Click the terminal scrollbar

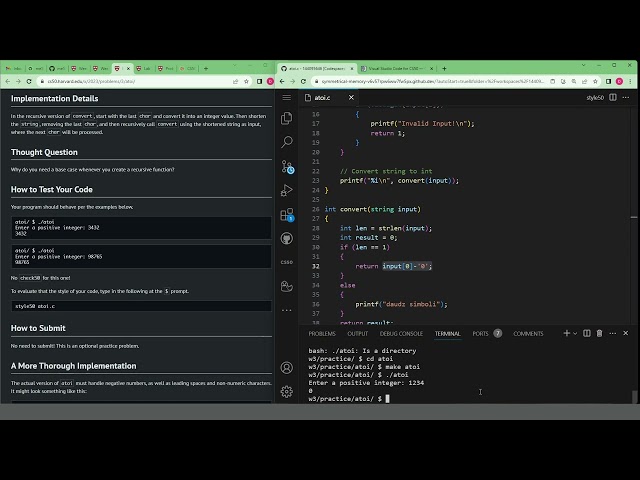(634, 396)
